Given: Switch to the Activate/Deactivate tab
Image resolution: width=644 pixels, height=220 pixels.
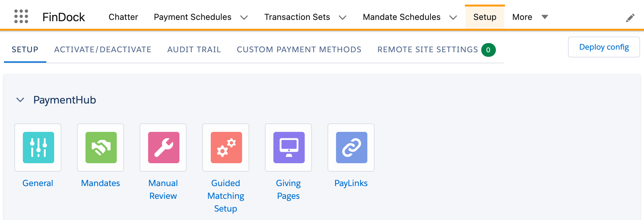Looking at the screenshot, I should [103, 49].
